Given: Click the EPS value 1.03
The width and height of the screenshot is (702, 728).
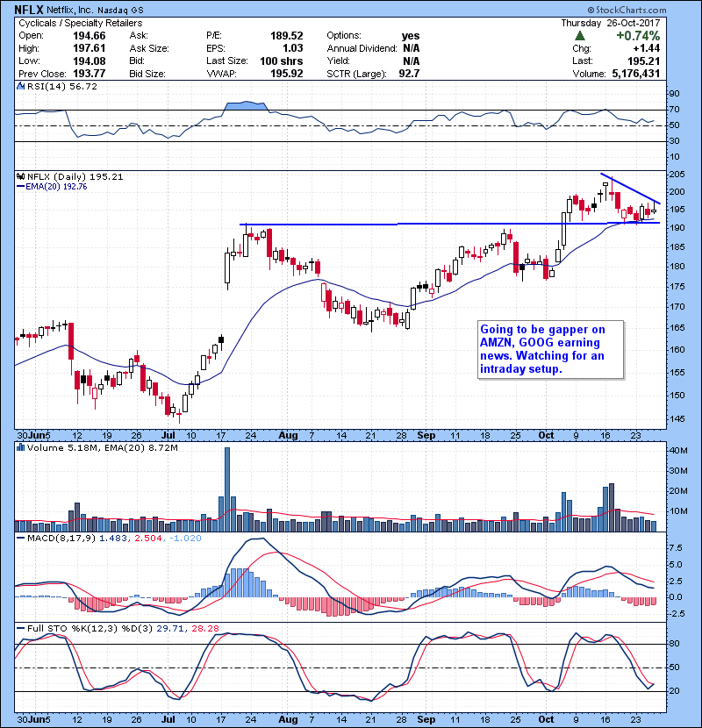Looking at the screenshot, I should click(x=292, y=48).
